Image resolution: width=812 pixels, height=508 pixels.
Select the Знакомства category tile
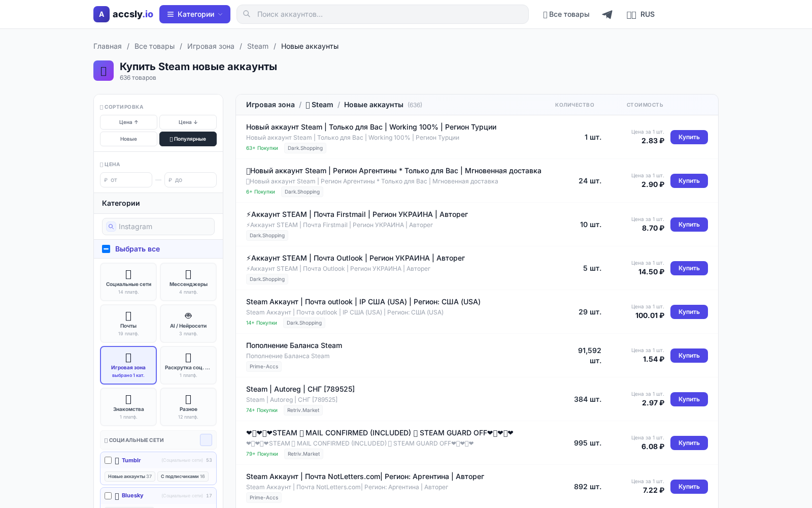(128, 407)
